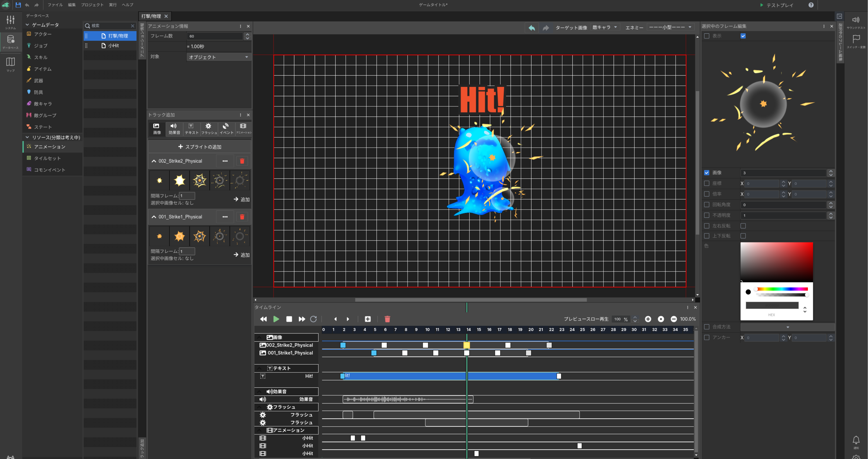Click the red trash icon in timeline toolbar

pos(387,319)
